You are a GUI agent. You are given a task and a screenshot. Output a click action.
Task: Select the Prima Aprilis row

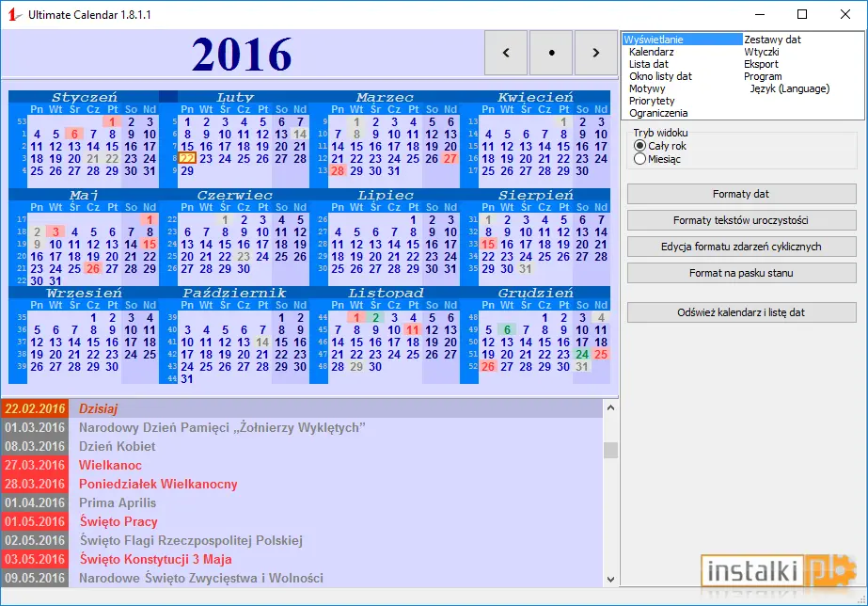302,503
